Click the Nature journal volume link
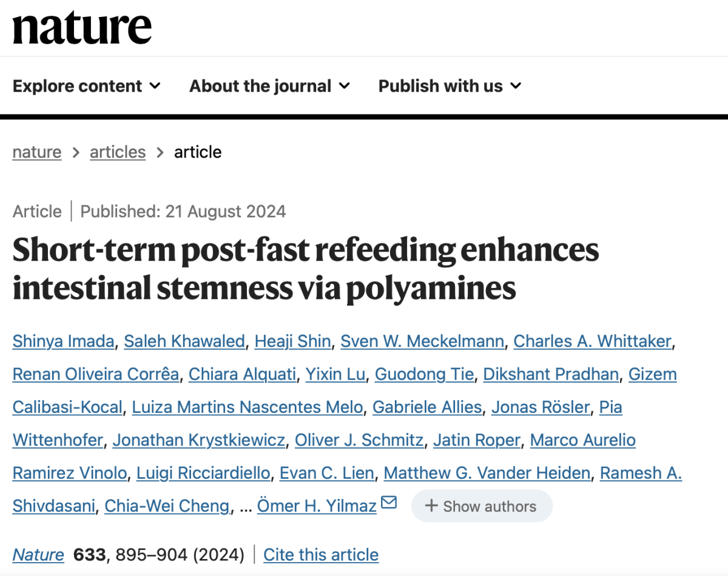Viewport: 728px width, 576px height. 38,554
